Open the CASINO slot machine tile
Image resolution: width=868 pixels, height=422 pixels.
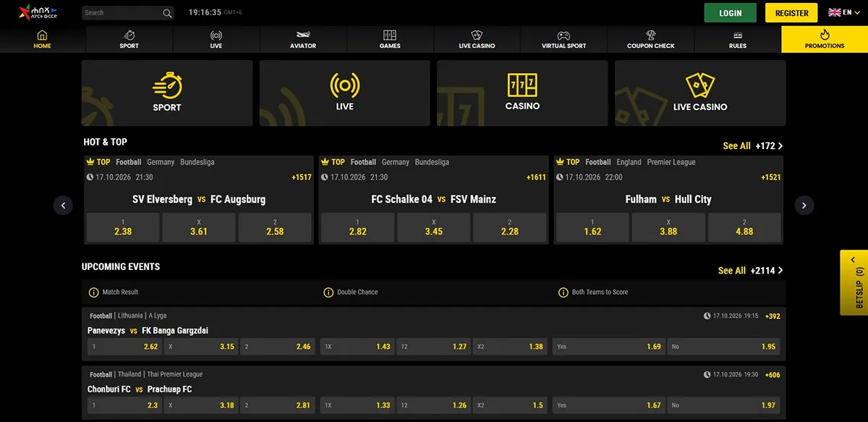click(522, 93)
